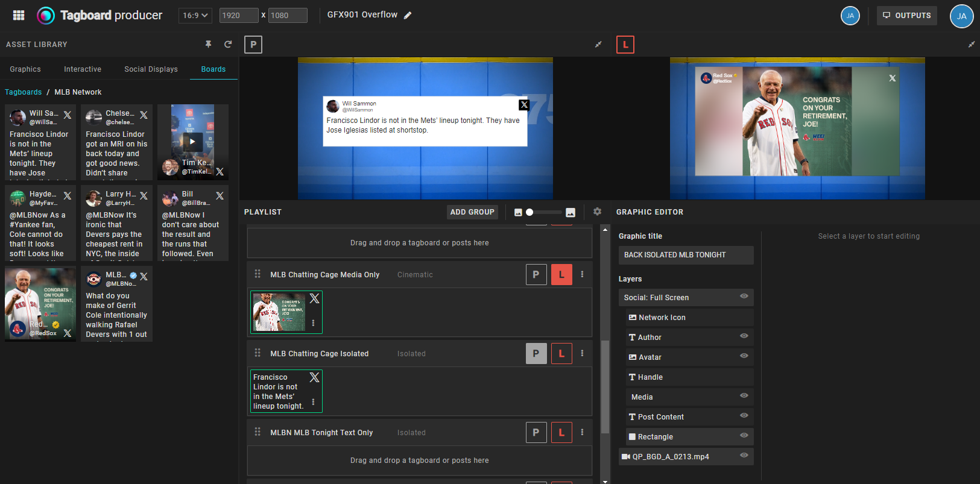Edit the GFX901 Overflow title pencil icon
The image size is (980, 484).
408,15
